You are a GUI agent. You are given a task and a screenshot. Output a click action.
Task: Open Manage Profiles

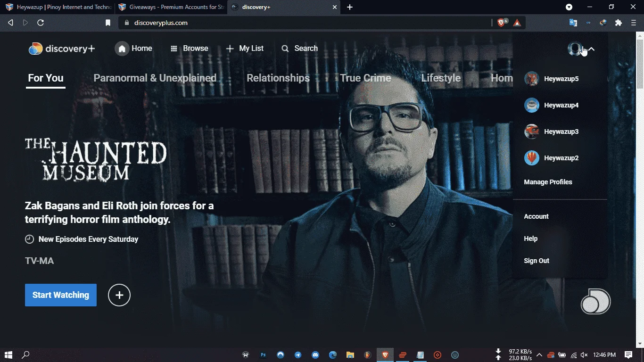tap(548, 182)
